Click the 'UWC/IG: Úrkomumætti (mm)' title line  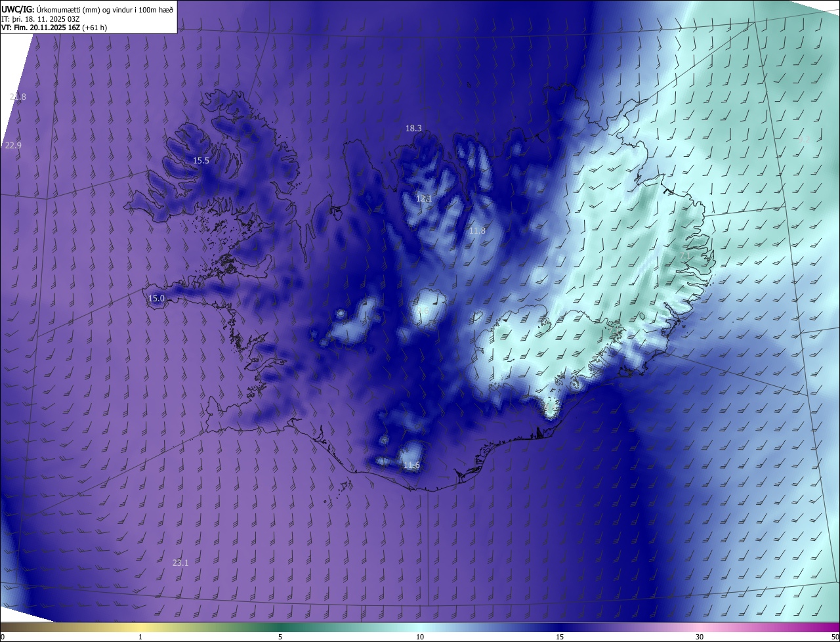[87, 9]
